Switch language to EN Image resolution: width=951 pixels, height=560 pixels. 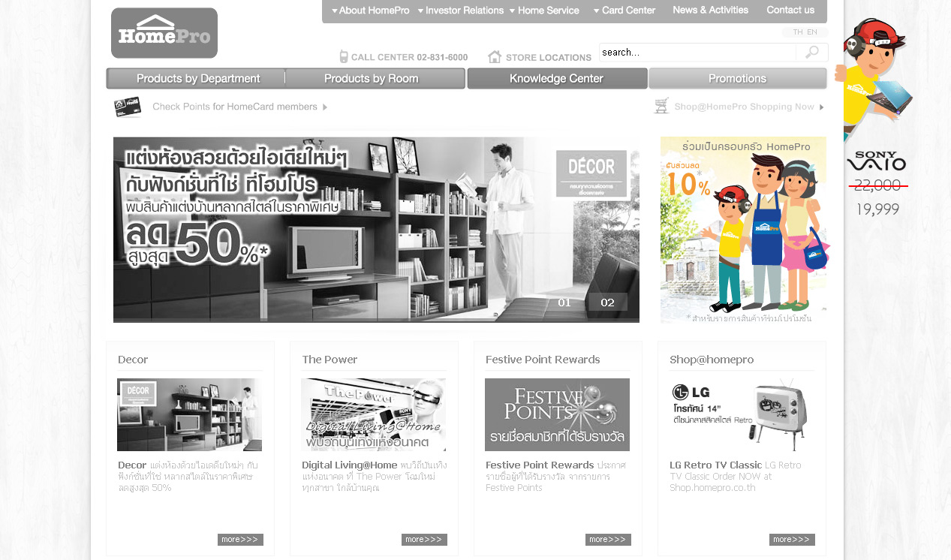click(812, 32)
